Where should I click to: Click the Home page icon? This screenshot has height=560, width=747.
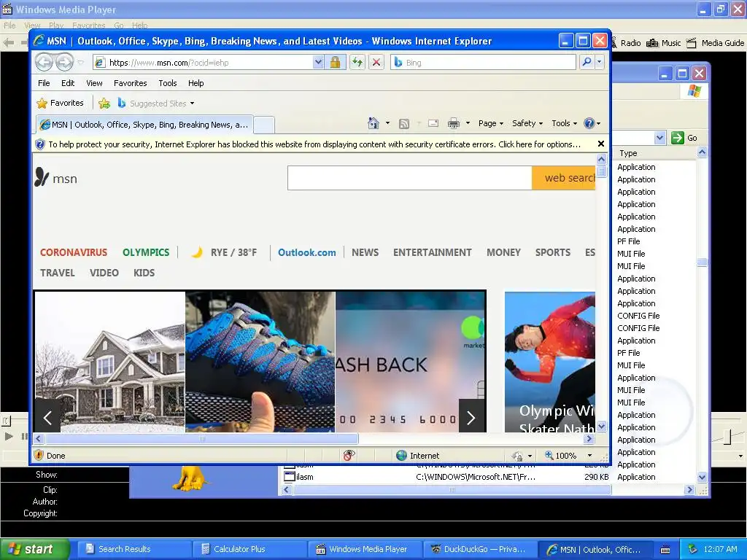point(373,123)
